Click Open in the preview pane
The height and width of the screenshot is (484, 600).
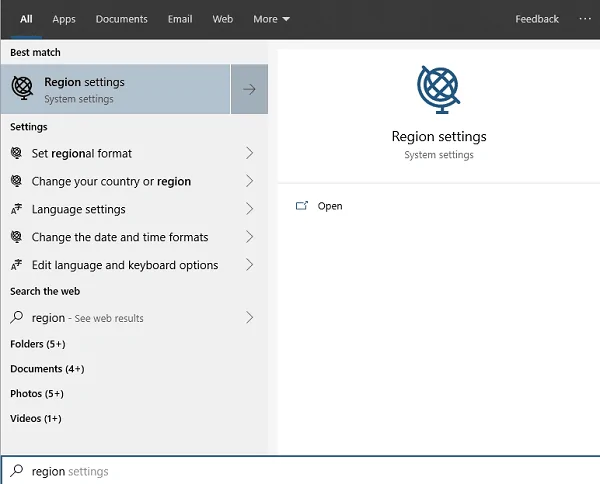tap(330, 206)
